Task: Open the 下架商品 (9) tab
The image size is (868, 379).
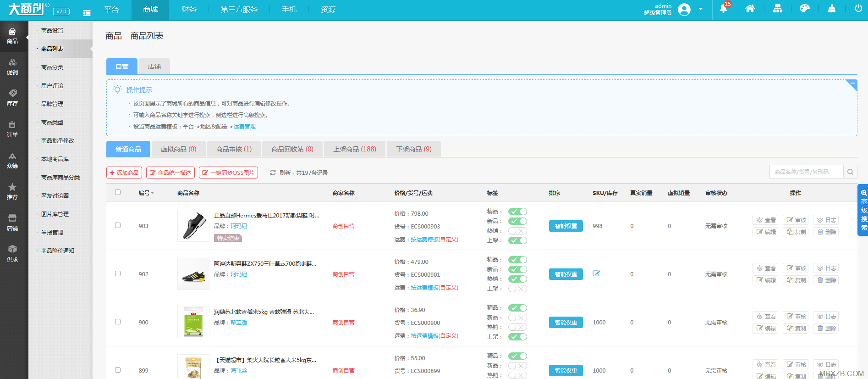Action: 414,149
